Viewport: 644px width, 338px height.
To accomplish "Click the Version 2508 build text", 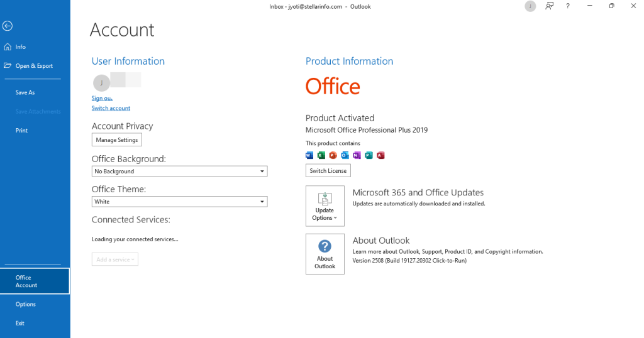I will [x=409, y=261].
